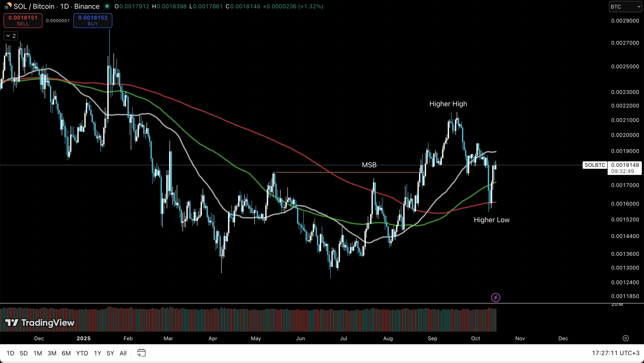Screen dimensions: 644x363
Task: Open chart settings via gear icon
Action: (x=626, y=338)
